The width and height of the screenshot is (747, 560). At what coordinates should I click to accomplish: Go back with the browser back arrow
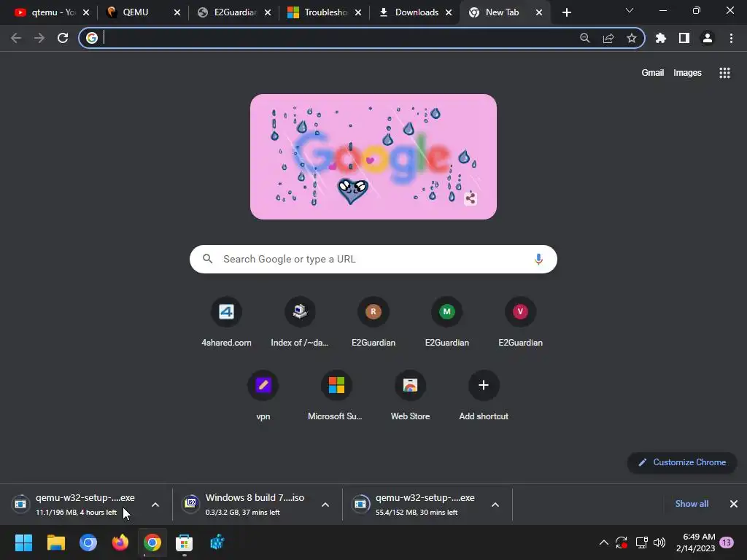pos(16,38)
